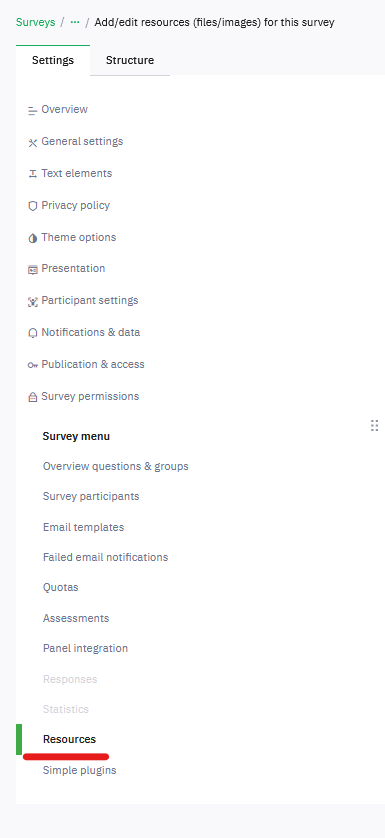Open Survey participants menu entry
Viewport: 385px width, 838px height.
coord(91,496)
